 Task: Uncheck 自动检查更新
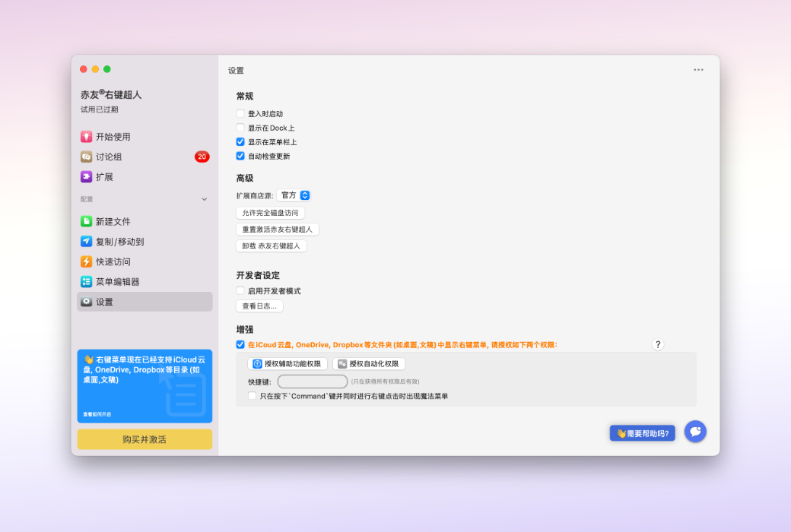(x=240, y=156)
